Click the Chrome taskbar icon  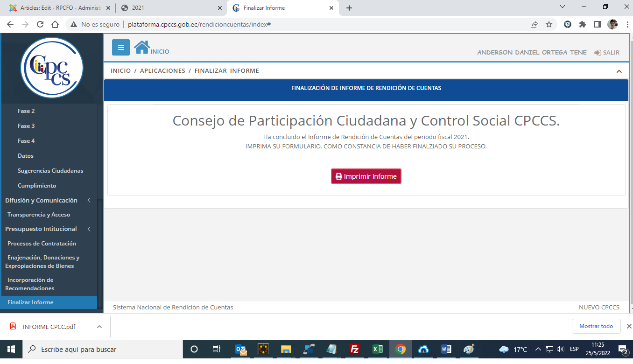tap(401, 349)
